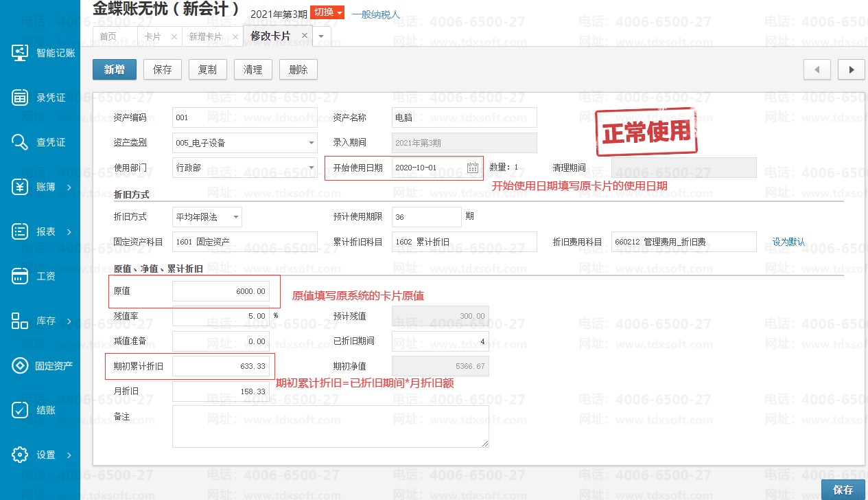Click the 结账 checkmark icon
The height and width of the screenshot is (500, 868).
[20, 410]
